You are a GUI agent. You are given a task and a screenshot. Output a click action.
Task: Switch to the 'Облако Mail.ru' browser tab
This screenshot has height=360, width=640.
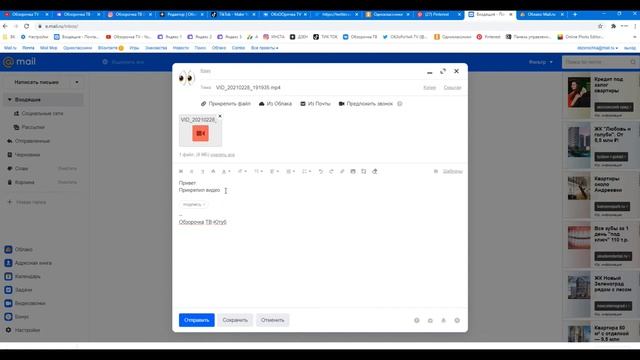point(542,14)
